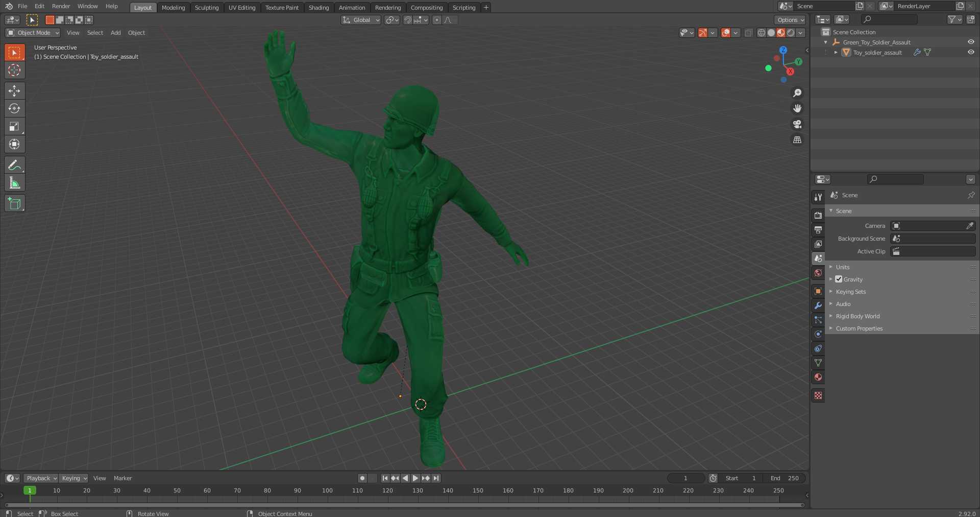Toggle auto keying record button in the timeline

362,478
